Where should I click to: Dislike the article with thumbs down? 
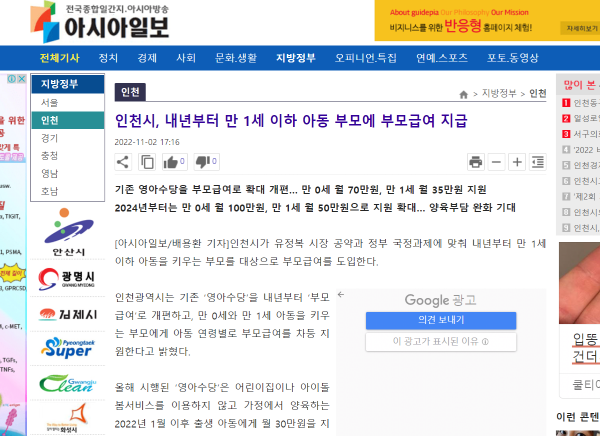tap(207, 162)
